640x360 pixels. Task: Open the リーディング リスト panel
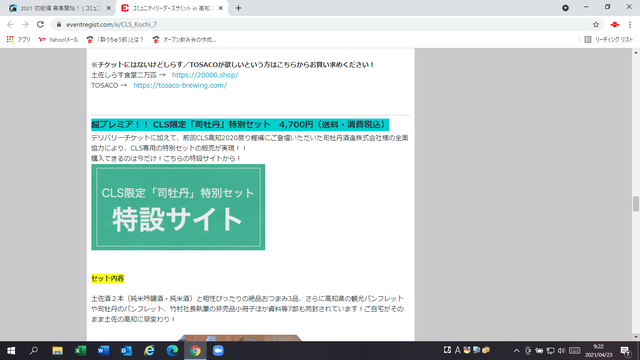point(609,40)
